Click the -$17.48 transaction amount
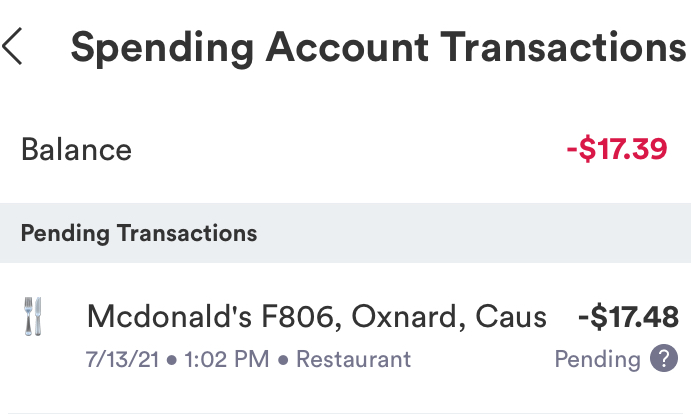This screenshot has height=418, width=691. click(628, 317)
